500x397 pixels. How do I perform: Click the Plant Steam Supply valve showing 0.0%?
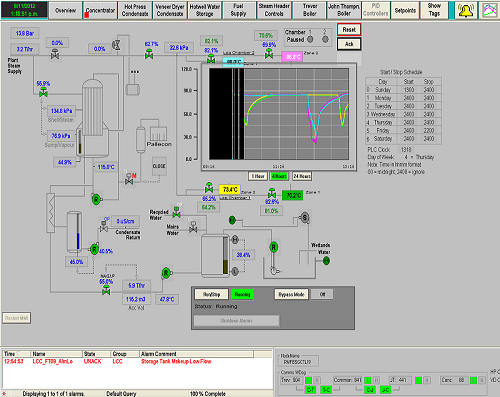[x=55, y=54]
